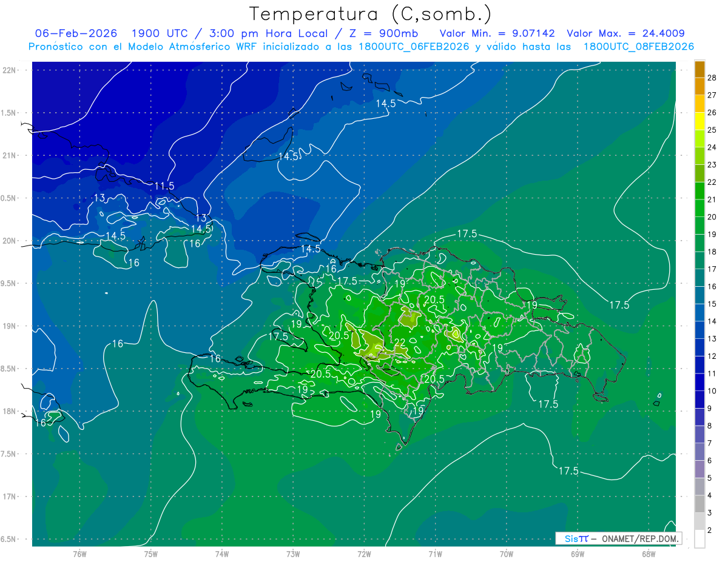Click '3:00 pm Hora Local' text
Image resolution: width=728 pixels, height=562 pixels.
coord(268,33)
